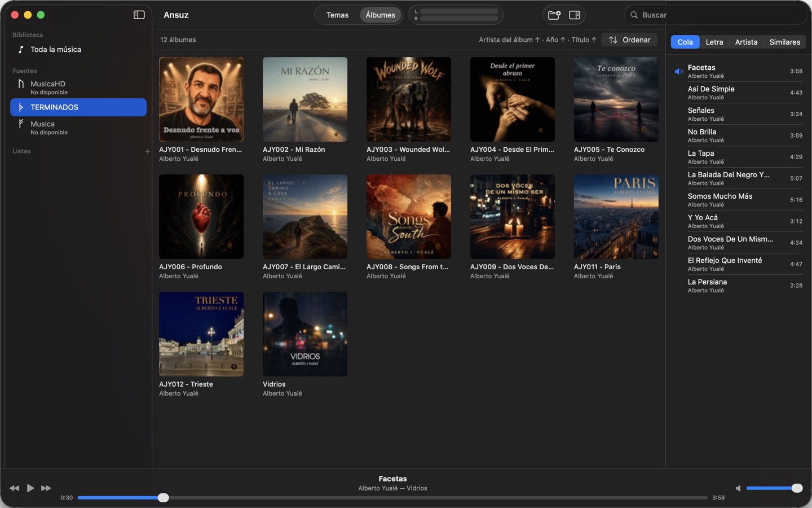Click the AJY011 - Paris album title

[597, 267]
